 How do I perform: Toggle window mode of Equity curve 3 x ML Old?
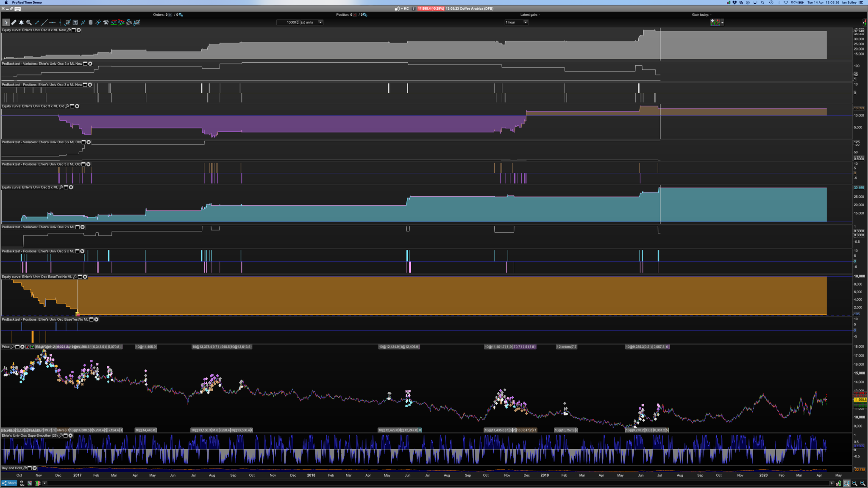click(72, 106)
